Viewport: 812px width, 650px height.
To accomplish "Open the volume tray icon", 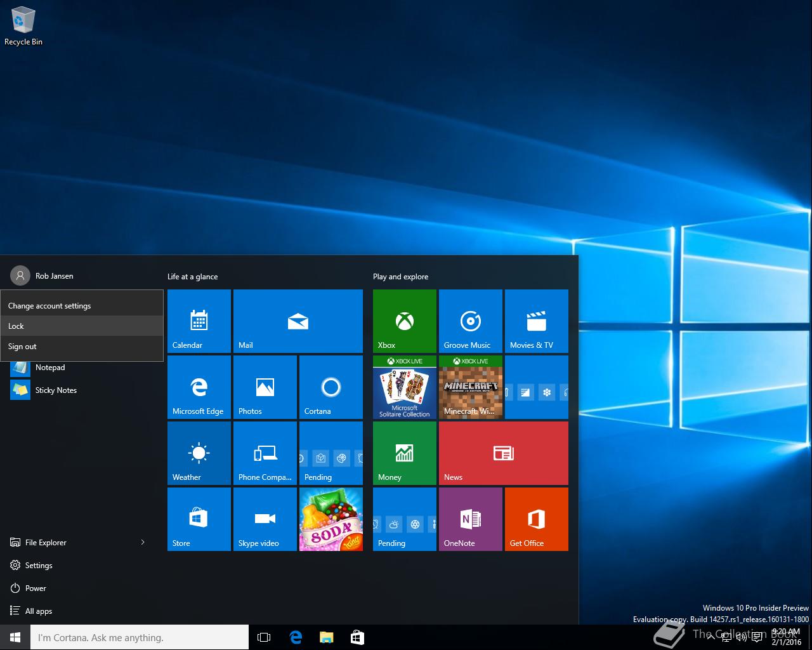I will [742, 637].
